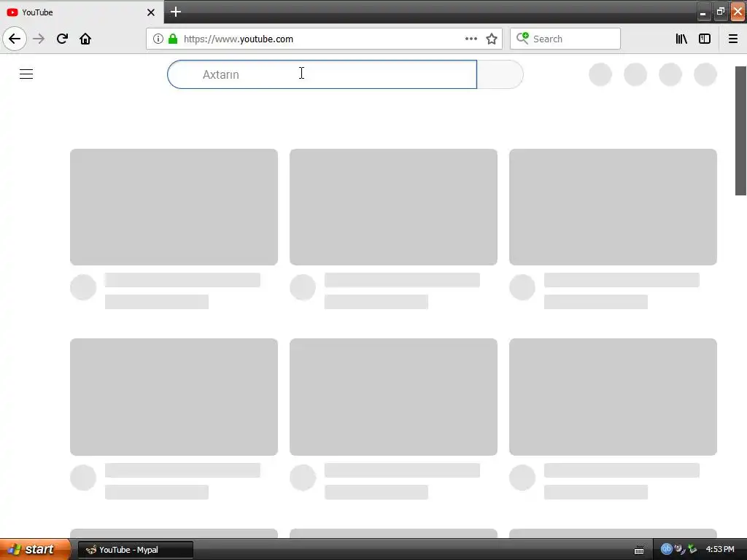Open a new tab with plus button
747x560 pixels.
tap(176, 12)
